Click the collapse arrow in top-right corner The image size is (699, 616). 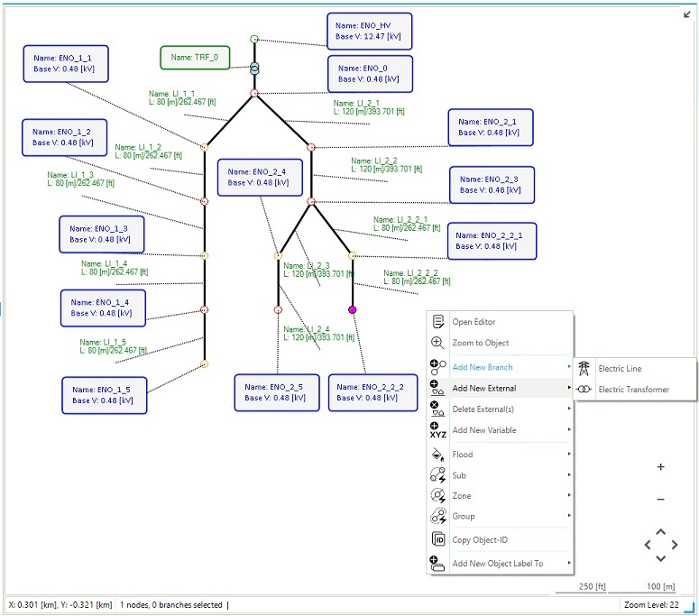[x=686, y=14]
